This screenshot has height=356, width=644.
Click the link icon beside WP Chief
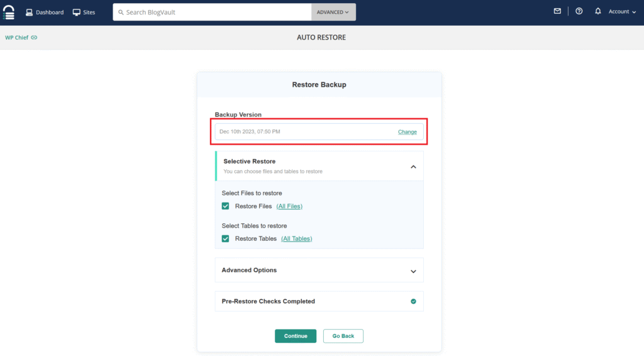(34, 37)
